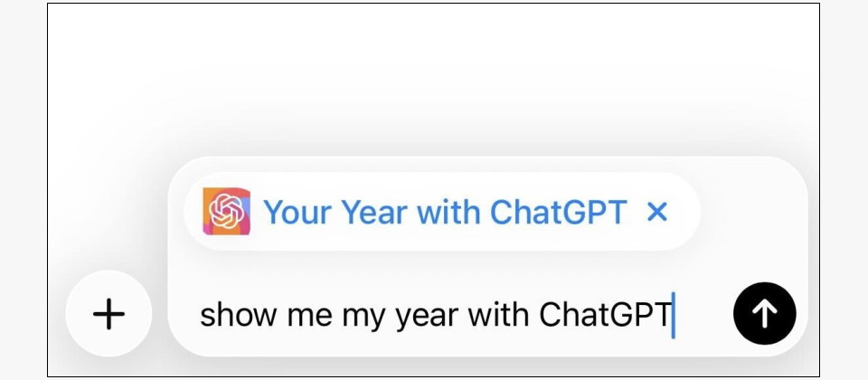Dismiss the selected tool chip with X
This screenshot has height=380, width=868.
point(657,213)
